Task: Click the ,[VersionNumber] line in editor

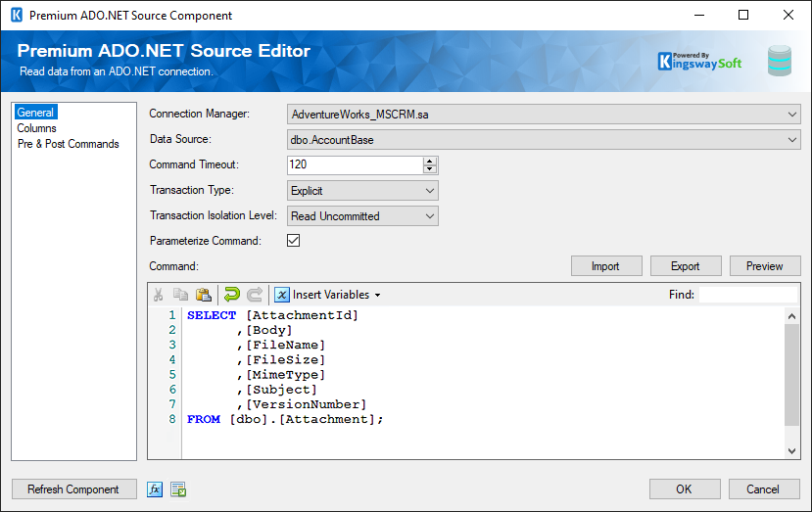Action: coord(301,404)
